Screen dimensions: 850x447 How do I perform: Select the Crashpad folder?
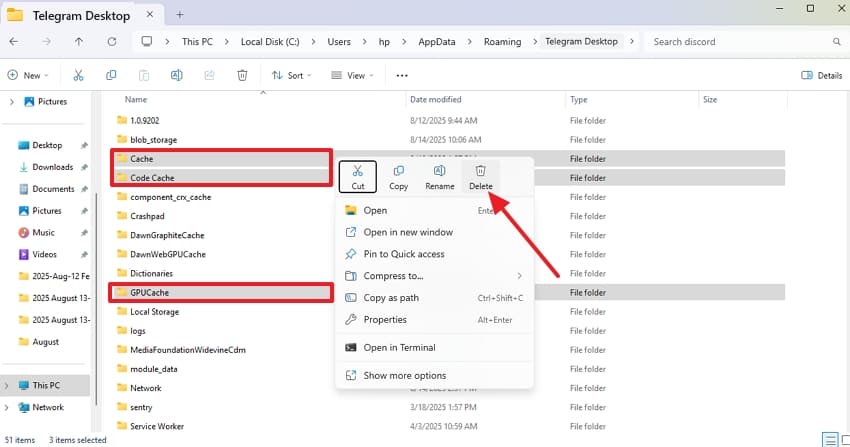[x=147, y=216]
